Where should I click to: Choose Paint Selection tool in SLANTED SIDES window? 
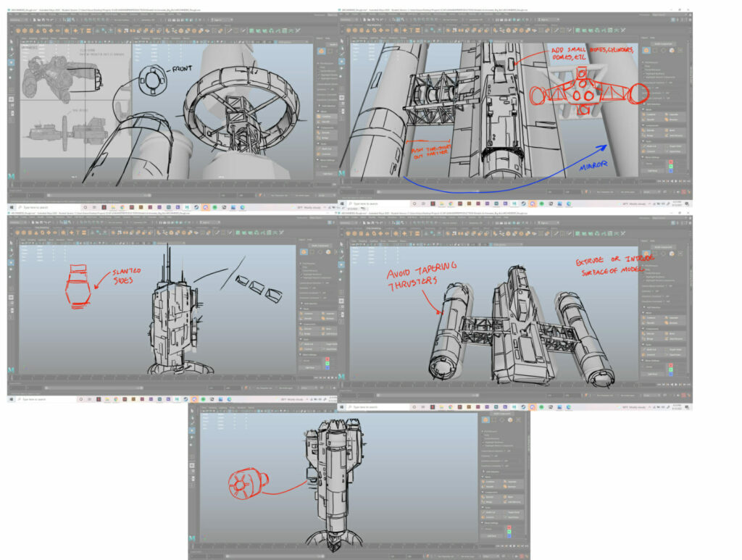[12, 256]
